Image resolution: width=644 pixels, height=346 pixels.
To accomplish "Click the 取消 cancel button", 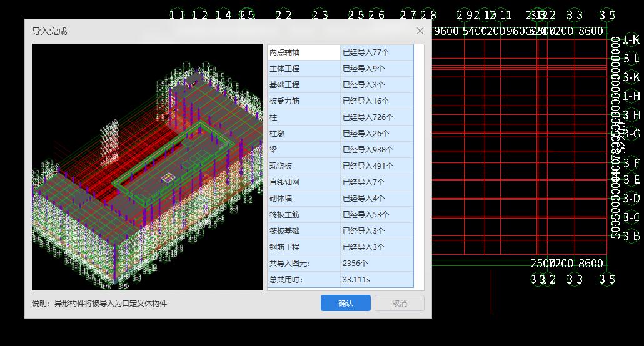I will 399,303.
